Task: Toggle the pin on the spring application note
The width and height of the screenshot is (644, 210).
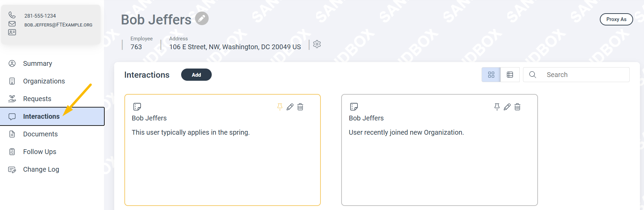Action: point(280,107)
